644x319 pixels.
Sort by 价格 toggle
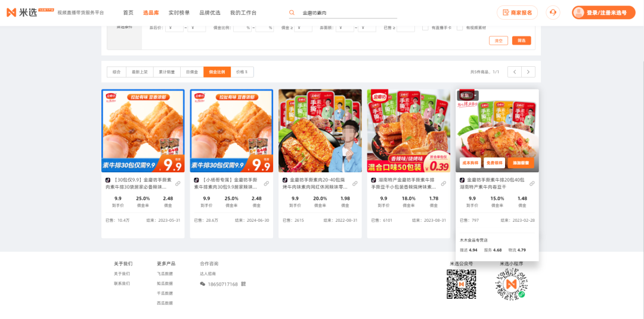242,72
